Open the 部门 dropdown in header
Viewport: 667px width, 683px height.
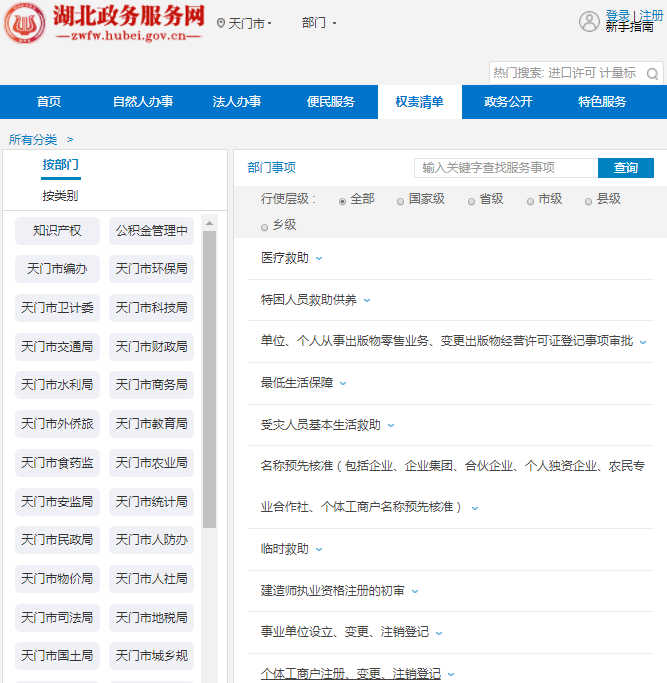click(x=319, y=22)
